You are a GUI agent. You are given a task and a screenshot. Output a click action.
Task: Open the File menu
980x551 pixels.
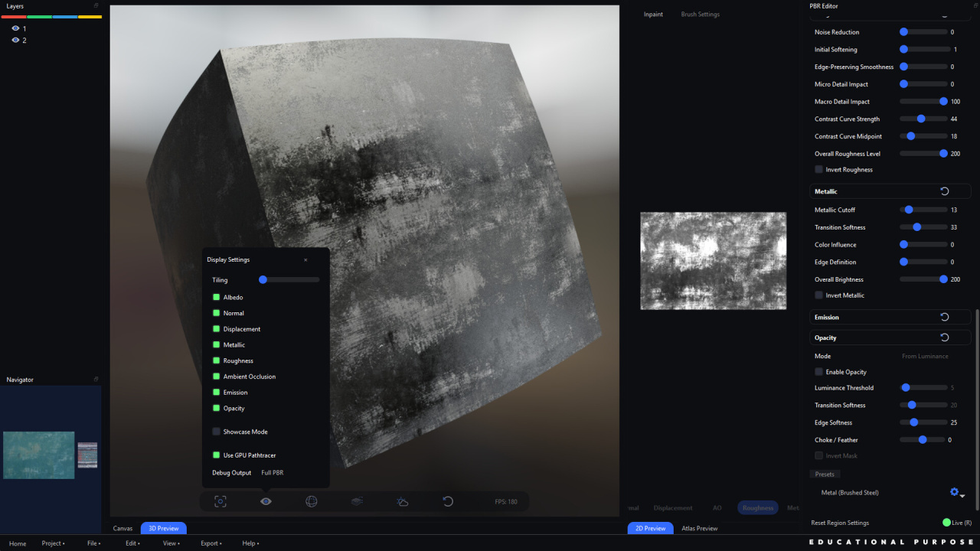[93, 543]
